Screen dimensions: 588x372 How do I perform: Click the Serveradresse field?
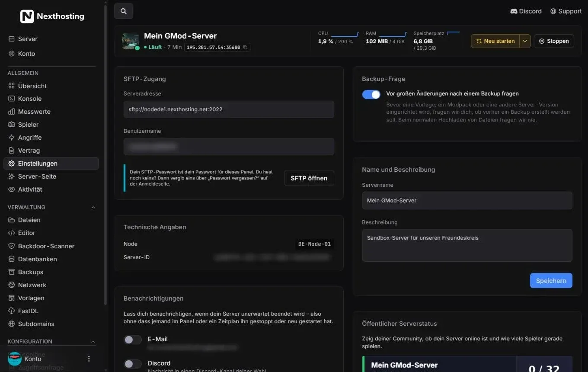pos(229,109)
